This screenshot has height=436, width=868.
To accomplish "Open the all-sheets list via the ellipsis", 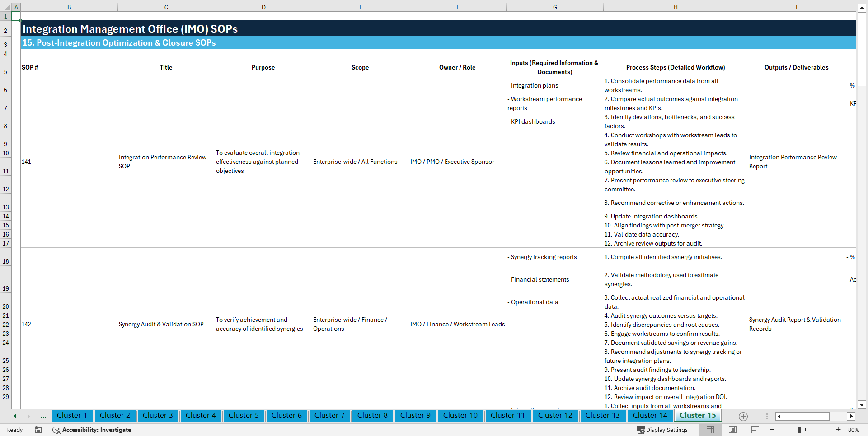I will (43, 416).
